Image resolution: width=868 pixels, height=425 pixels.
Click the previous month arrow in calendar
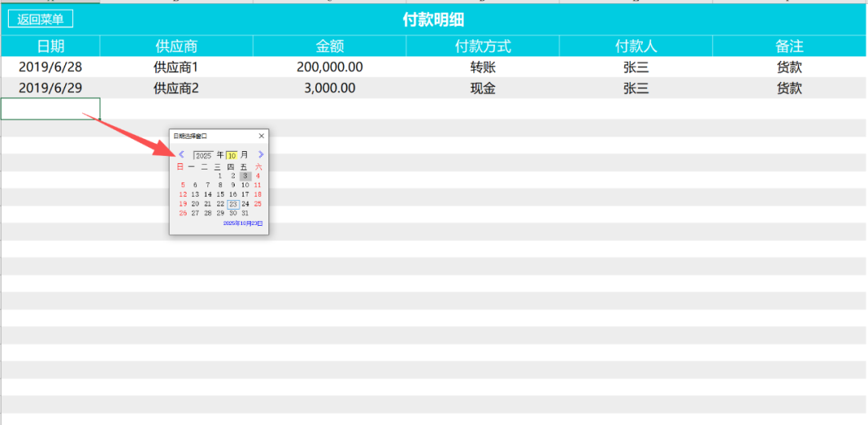(181, 155)
